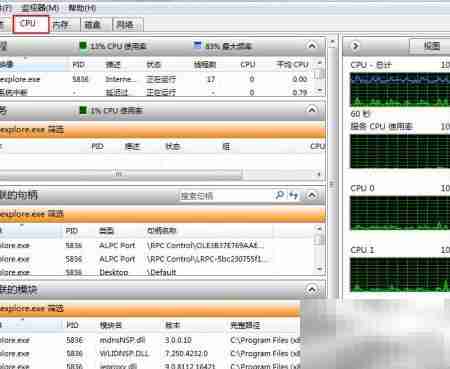Select the \RPC Control\OLE handle row
The image size is (450, 369).
point(157,246)
